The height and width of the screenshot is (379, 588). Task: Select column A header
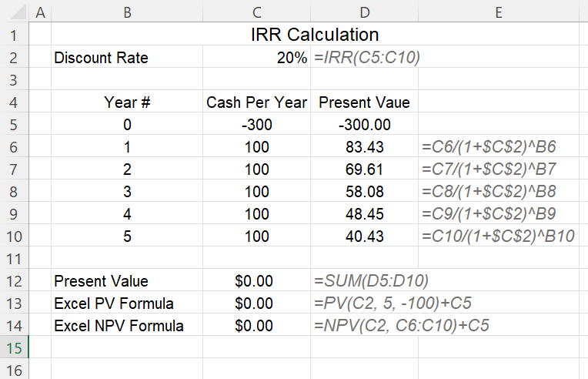pos(40,12)
